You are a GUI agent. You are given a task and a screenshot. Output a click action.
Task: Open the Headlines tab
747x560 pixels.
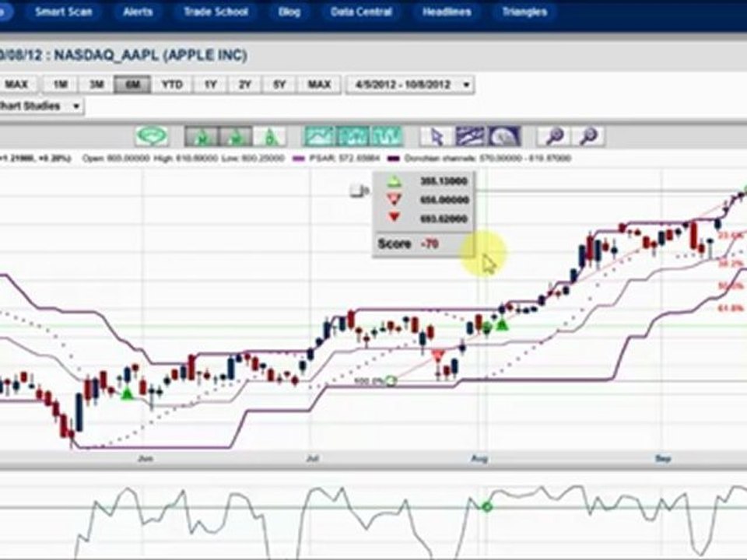[x=447, y=12]
